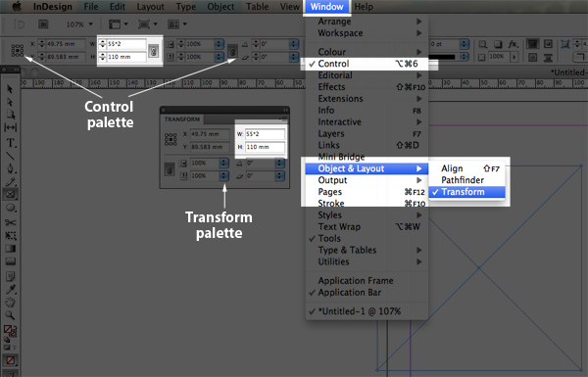Select the checked *Untitled-1 @ 107% document
Viewport: 588px width, 377px height.
click(x=367, y=311)
